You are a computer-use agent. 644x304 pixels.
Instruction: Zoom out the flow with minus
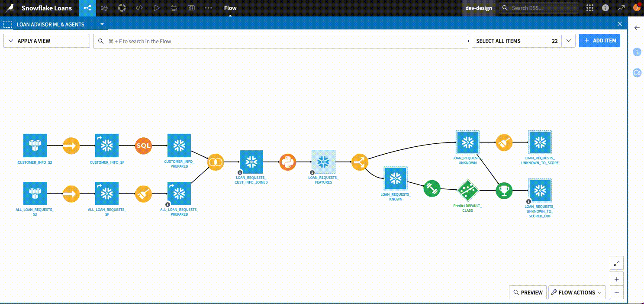617,293
